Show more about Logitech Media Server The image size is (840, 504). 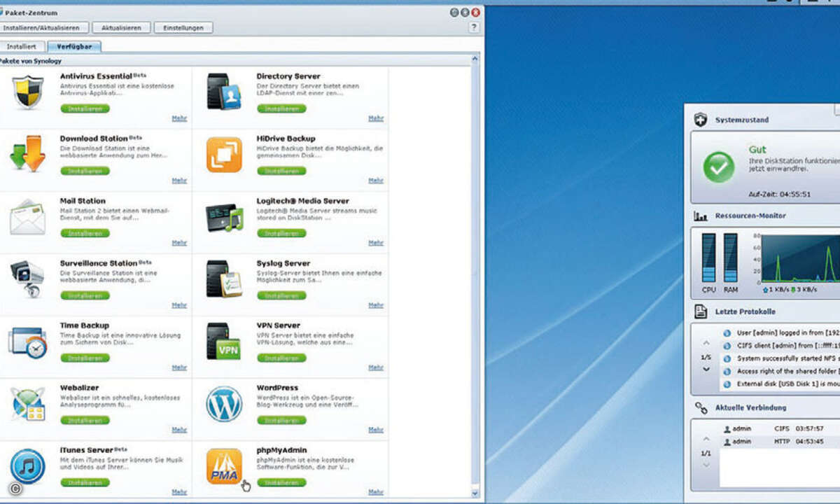(376, 243)
